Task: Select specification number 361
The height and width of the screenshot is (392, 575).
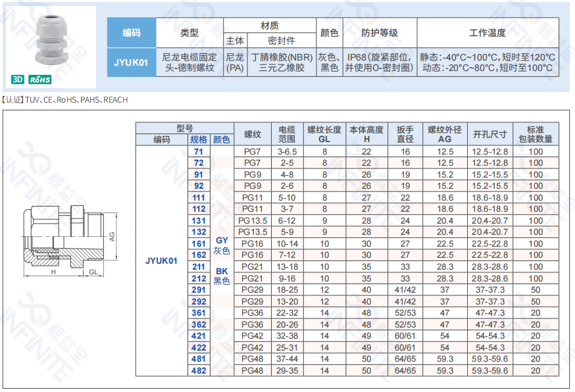Action: (x=199, y=313)
